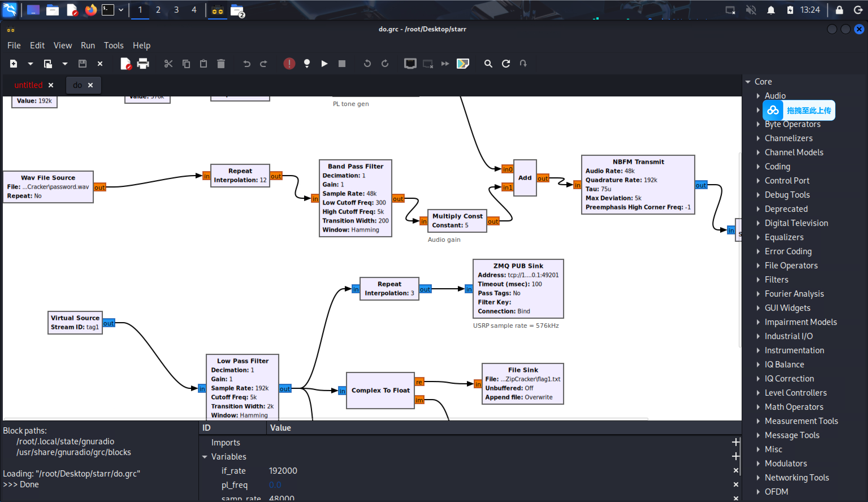The height and width of the screenshot is (502, 868).
Task: Click the Generate flow graph icon
Action: [x=307, y=64]
